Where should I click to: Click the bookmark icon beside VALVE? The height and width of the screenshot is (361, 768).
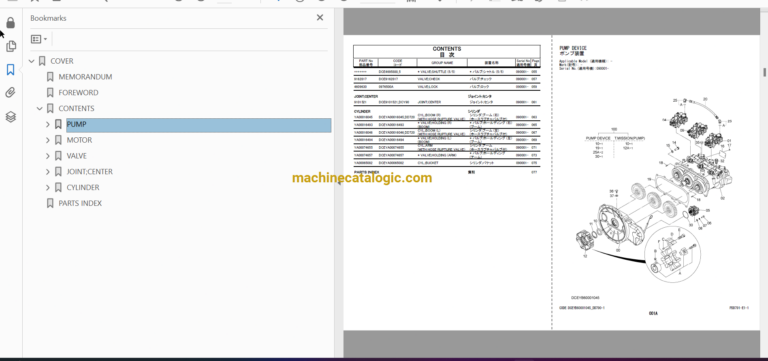(58, 156)
